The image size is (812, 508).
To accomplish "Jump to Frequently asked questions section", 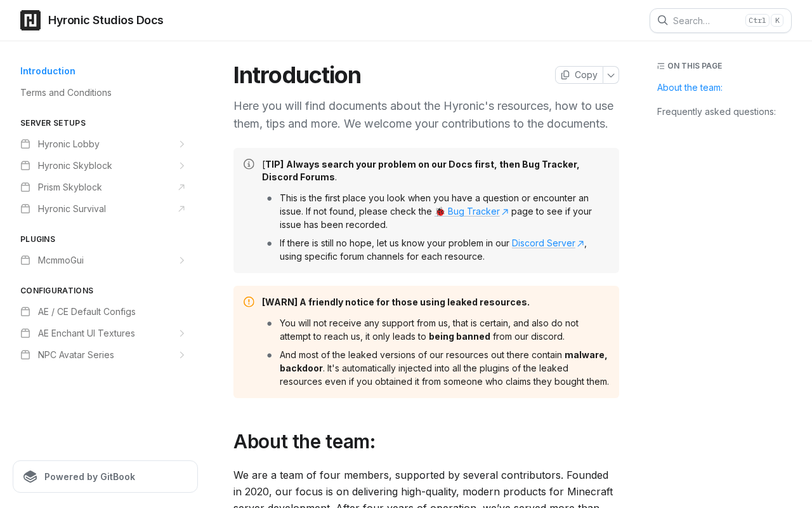I will point(716,112).
